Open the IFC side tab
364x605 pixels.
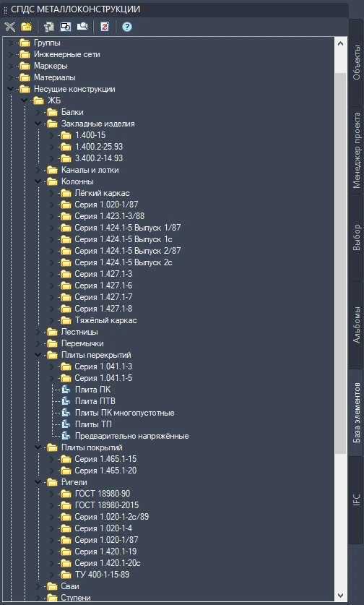point(356,500)
